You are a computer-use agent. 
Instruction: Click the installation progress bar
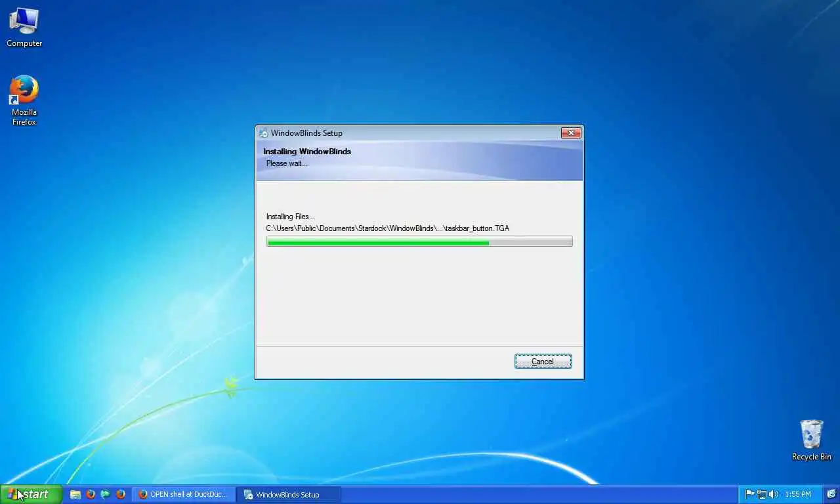tap(419, 242)
